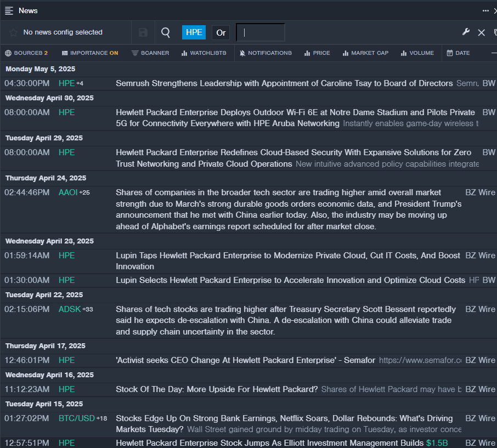The height and width of the screenshot is (448, 497).
Task: Open the three-dots options menu
Action: 485,11
